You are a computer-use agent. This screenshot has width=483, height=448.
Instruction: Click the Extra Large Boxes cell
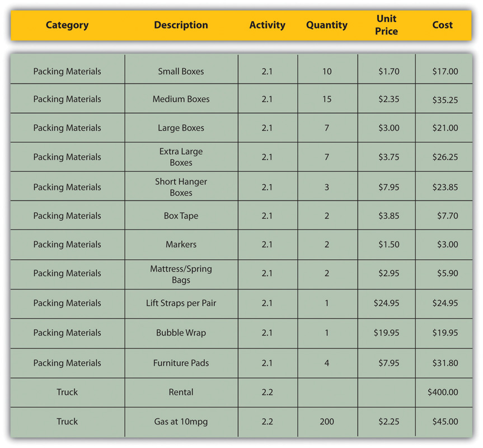click(x=181, y=157)
